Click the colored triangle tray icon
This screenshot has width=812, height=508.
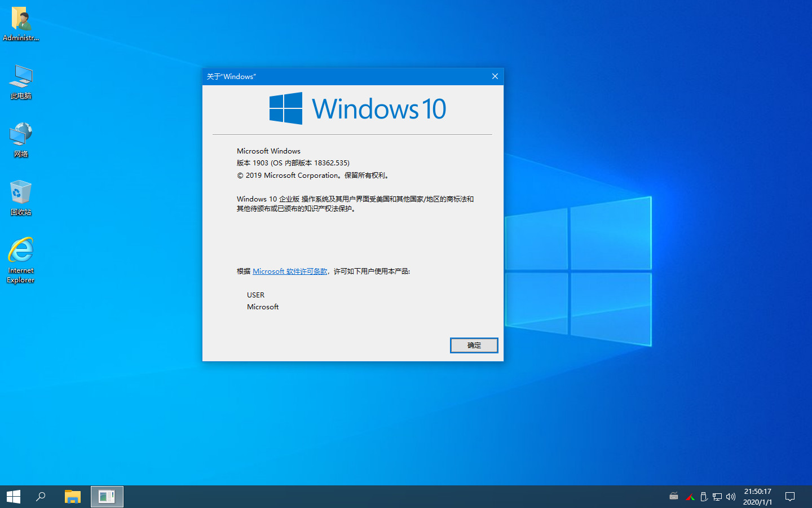(x=690, y=497)
